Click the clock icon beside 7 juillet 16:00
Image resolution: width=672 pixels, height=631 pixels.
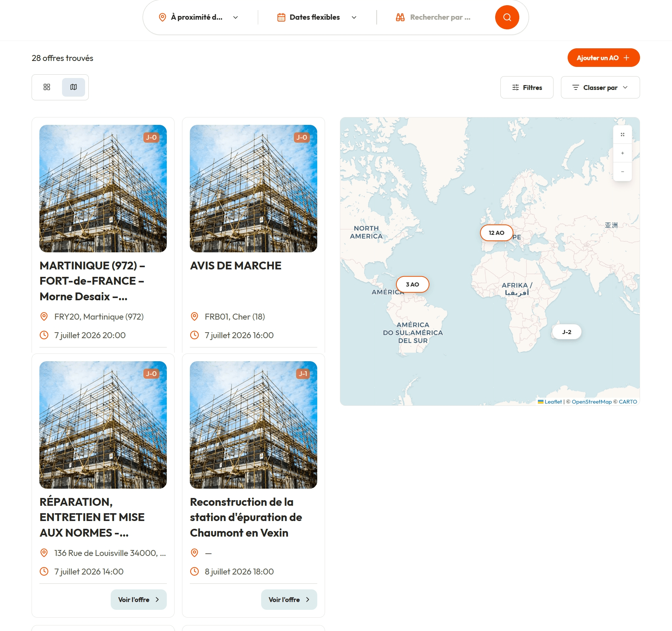point(194,335)
